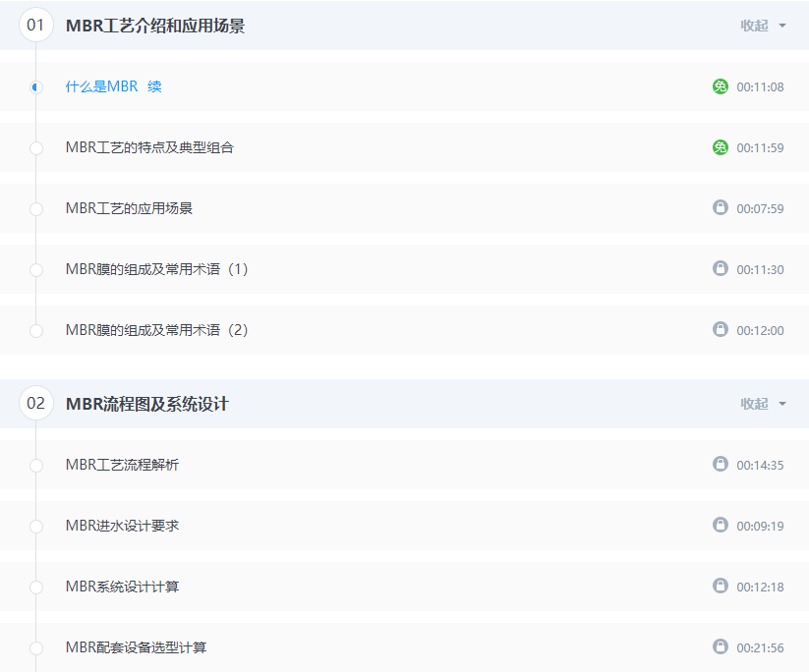Select timeline dot beside MBR系统设计计算

click(36, 587)
